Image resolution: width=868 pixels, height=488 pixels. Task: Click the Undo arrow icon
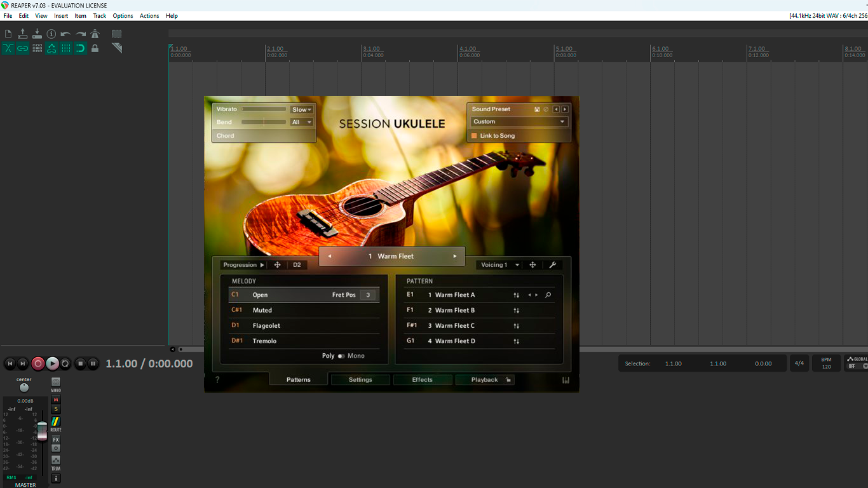(x=66, y=34)
